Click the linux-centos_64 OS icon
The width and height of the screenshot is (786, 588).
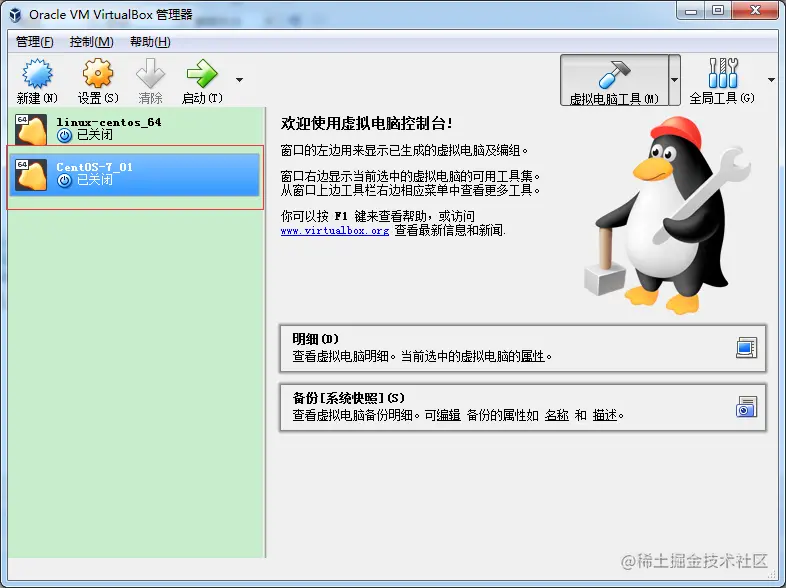[31, 129]
